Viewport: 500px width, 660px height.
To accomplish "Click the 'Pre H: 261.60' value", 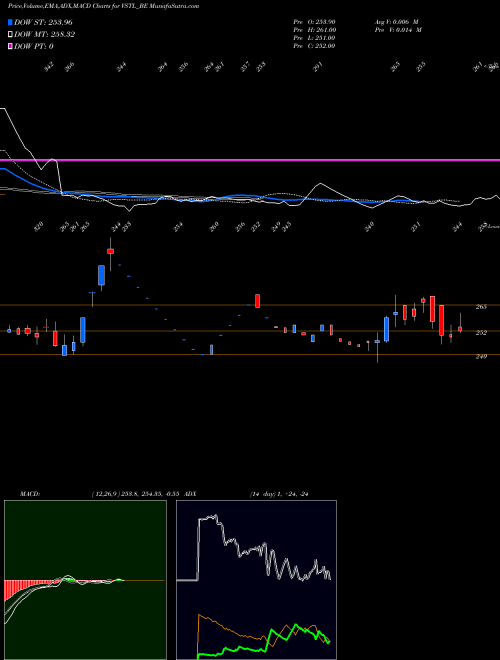I will click(x=314, y=30).
